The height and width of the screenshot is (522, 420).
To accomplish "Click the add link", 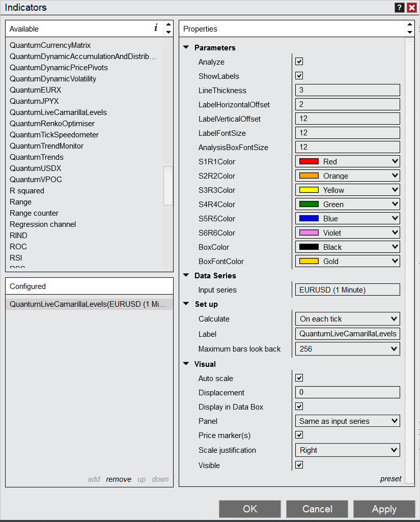I will coord(94,479).
